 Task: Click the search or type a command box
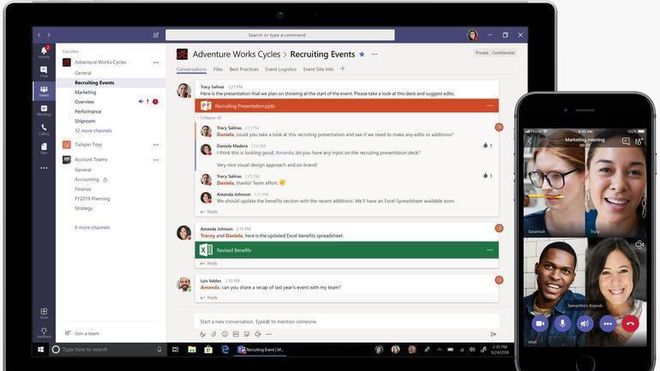280,35
